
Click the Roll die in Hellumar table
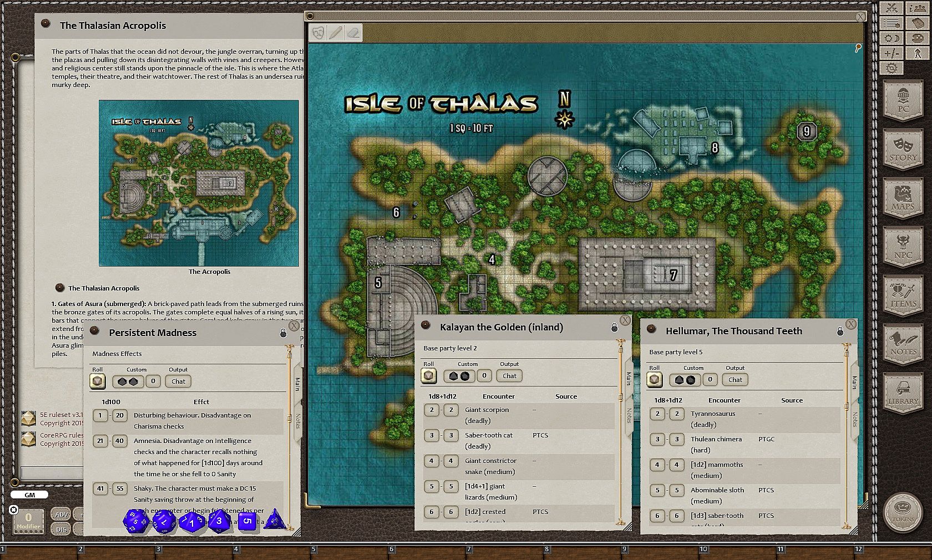(x=655, y=380)
